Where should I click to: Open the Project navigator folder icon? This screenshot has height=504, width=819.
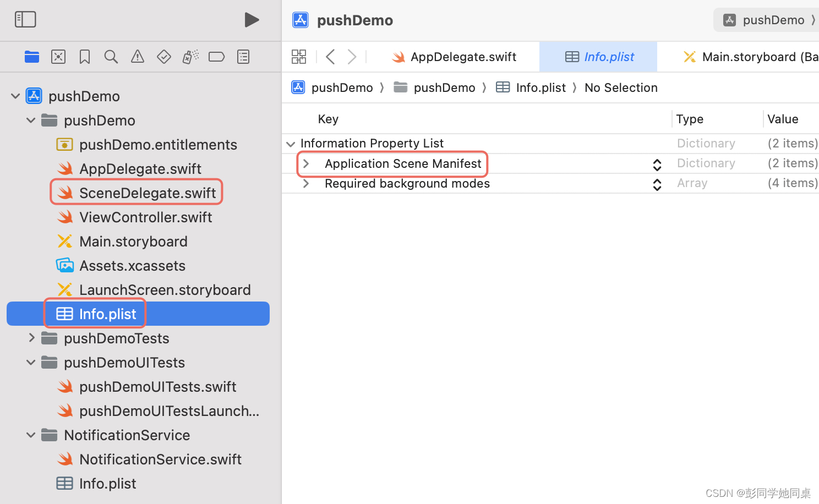tap(32, 57)
